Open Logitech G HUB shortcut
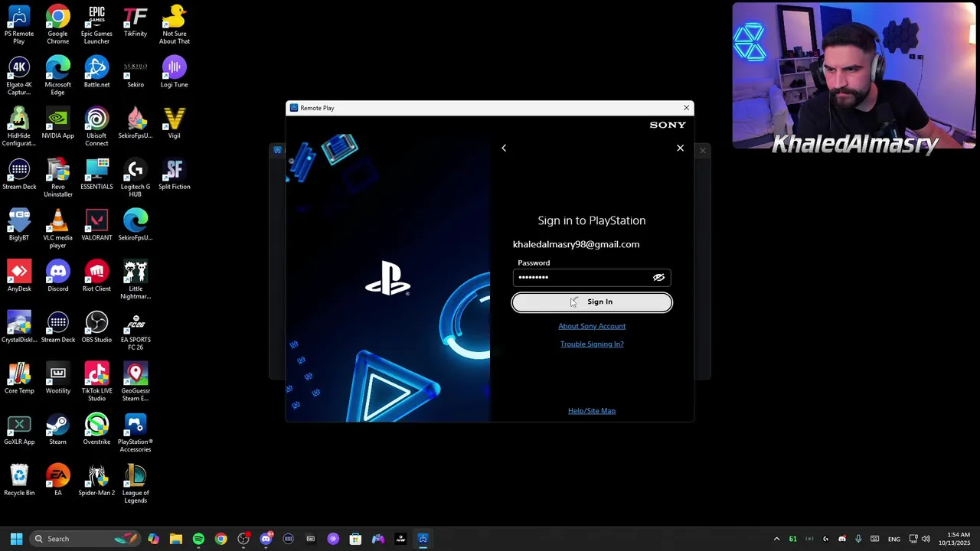 click(x=136, y=178)
